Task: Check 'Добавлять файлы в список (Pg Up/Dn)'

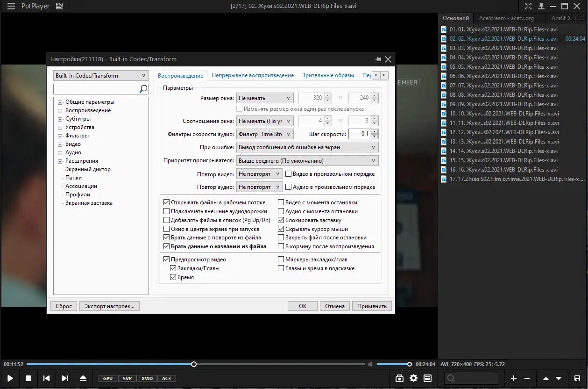Action: tap(167, 220)
